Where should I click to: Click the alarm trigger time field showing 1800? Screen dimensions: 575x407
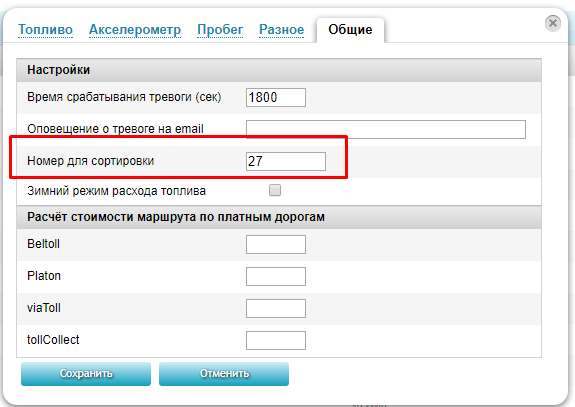(276, 98)
